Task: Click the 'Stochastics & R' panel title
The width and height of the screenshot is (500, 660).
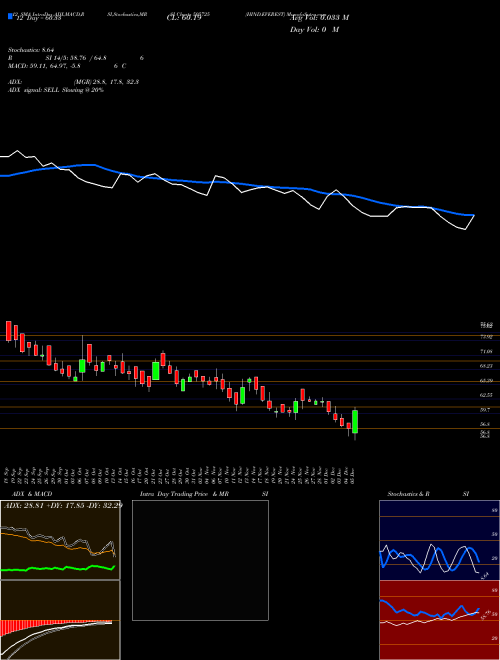Action: coord(409,494)
